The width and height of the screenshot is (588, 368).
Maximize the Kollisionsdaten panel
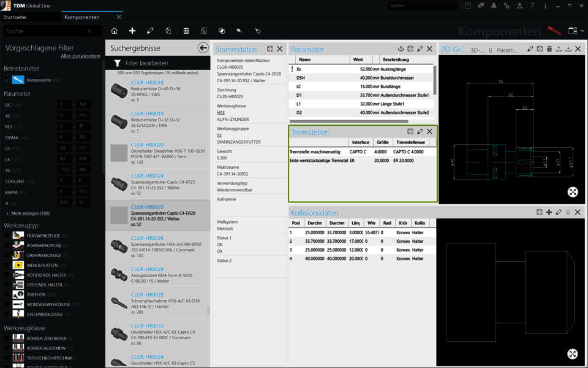(540, 212)
